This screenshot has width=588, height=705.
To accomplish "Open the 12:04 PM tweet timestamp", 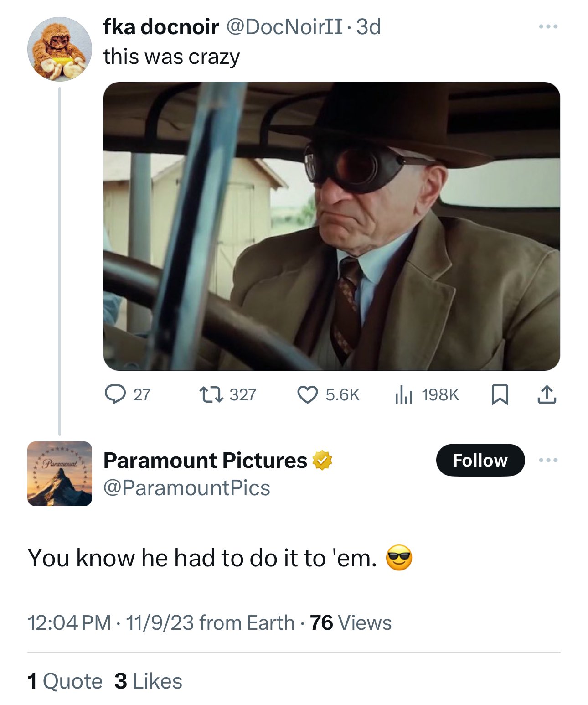I will point(69,623).
